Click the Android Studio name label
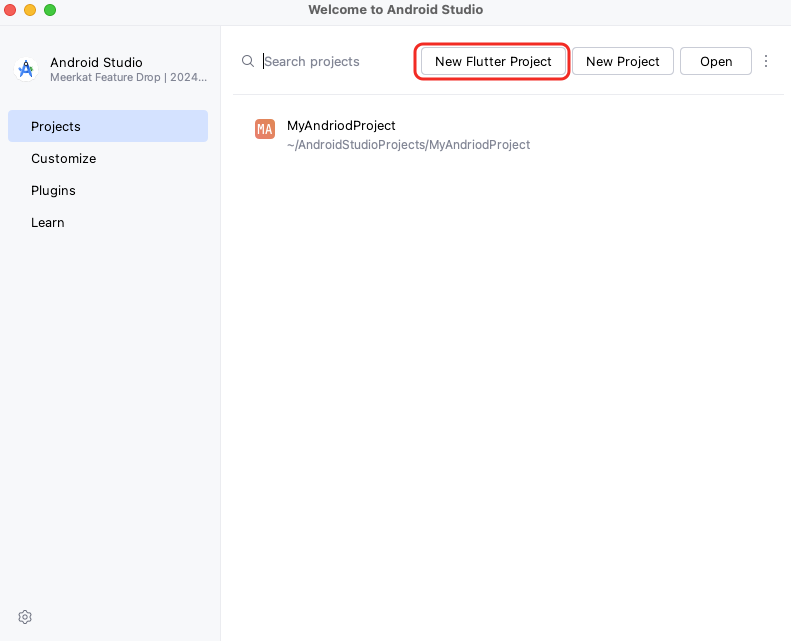791x641 pixels. (96, 63)
